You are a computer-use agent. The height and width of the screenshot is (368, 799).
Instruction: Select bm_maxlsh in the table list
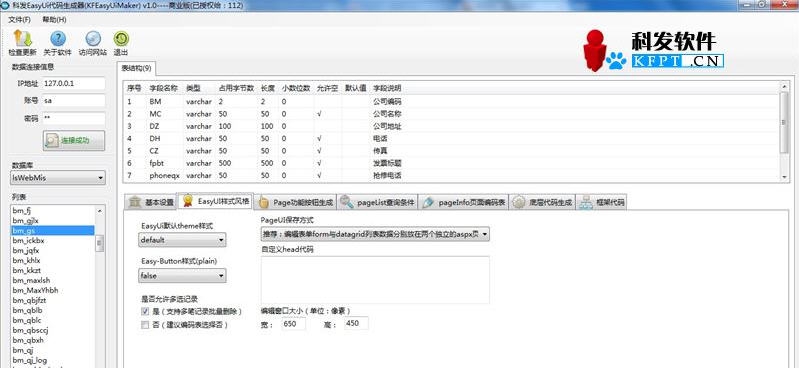(x=52, y=280)
